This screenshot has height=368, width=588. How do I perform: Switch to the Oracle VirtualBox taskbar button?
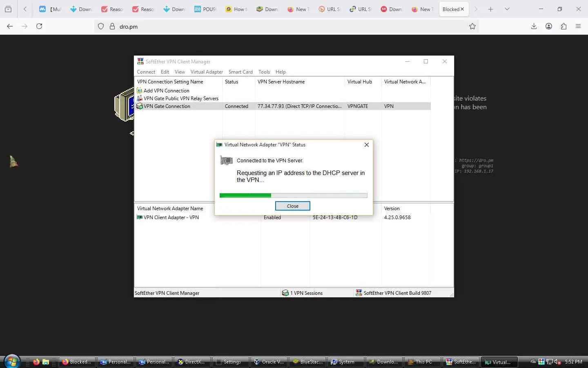[269, 362]
